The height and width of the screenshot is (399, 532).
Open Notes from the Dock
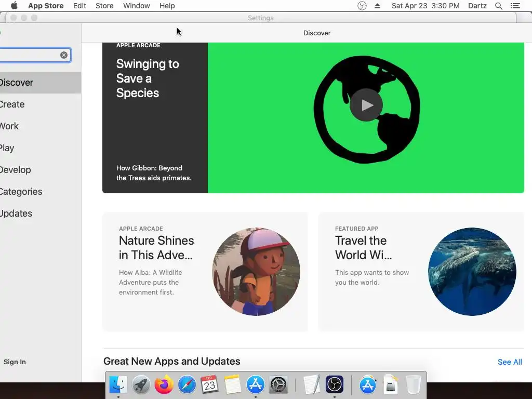(x=232, y=384)
